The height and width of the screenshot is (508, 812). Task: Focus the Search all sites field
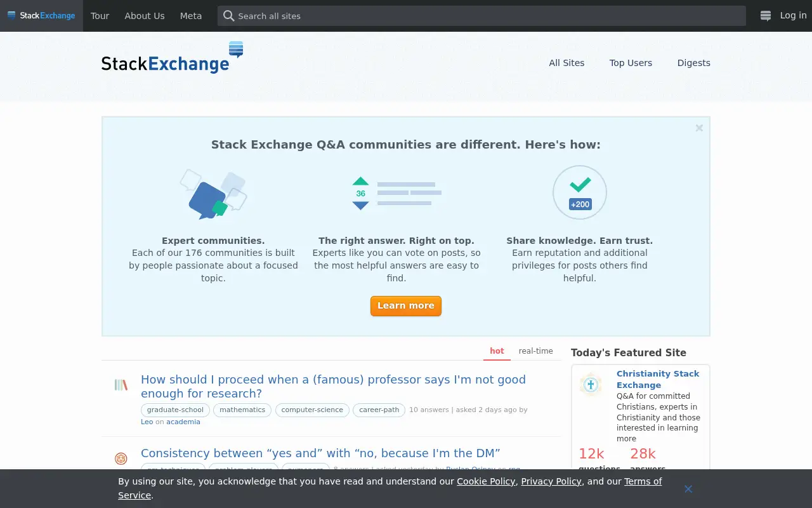coord(481,16)
